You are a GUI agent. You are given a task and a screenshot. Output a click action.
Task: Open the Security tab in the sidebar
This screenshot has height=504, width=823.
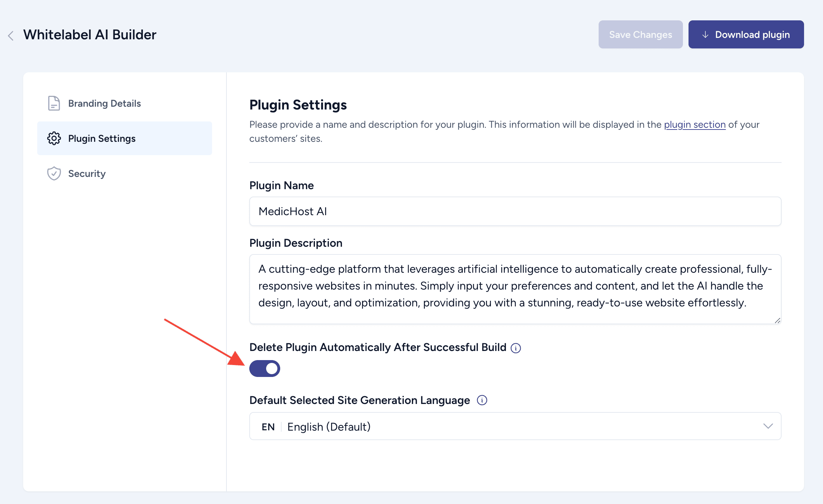(87, 173)
